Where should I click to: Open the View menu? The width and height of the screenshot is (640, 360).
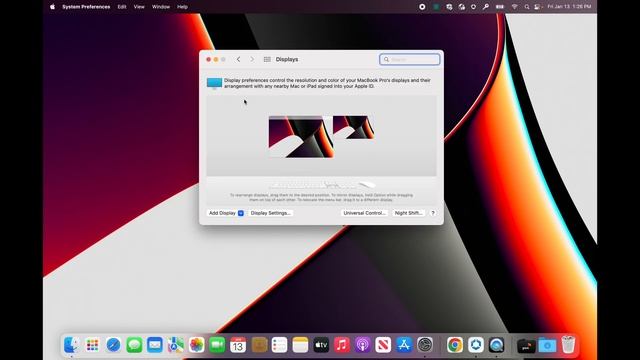pyautogui.click(x=139, y=7)
